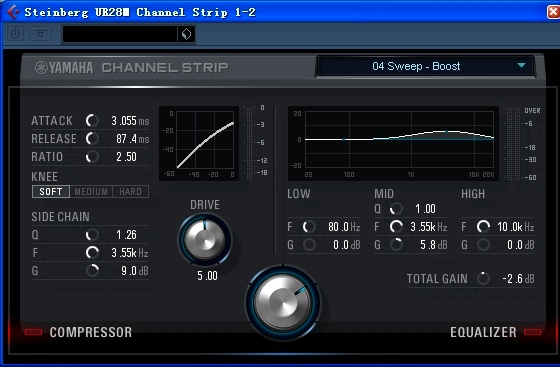This screenshot has width=560, height=367.
Task: Click the MID gain value 5.8 dB
Action: click(x=434, y=245)
